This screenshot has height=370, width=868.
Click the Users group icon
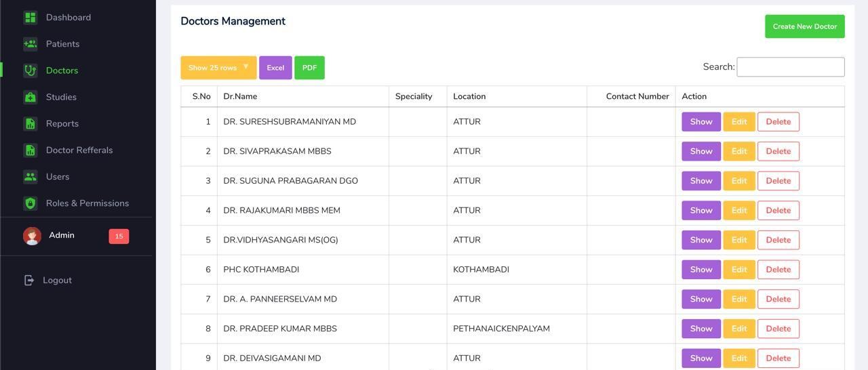click(30, 177)
